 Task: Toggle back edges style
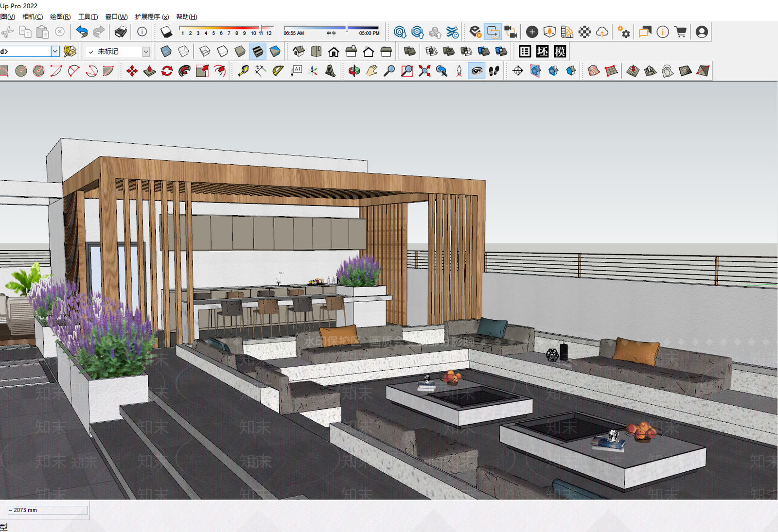pyautogui.click(x=183, y=51)
